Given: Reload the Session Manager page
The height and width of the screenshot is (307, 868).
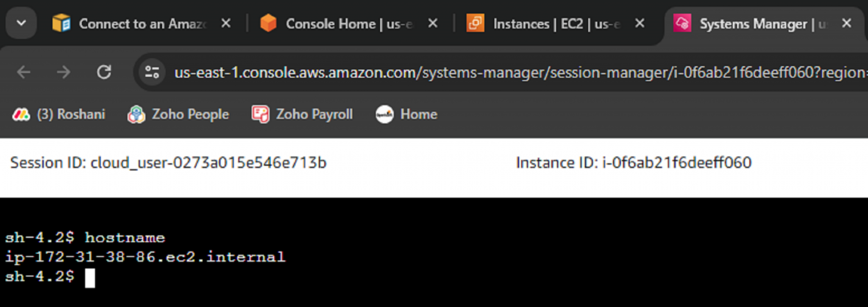Looking at the screenshot, I should click(104, 72).
